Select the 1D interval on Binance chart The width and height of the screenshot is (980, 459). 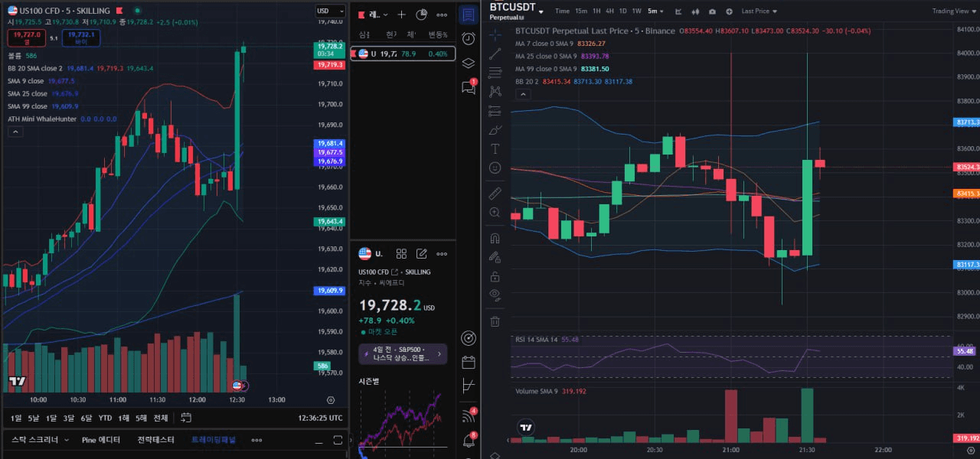[x=622, y=11]
